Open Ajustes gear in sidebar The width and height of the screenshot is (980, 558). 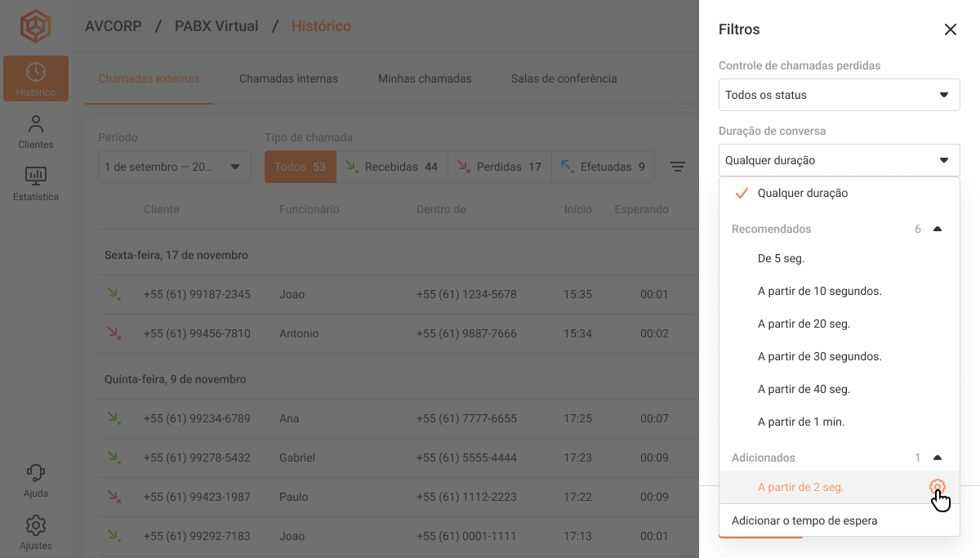tap(35, 532)
